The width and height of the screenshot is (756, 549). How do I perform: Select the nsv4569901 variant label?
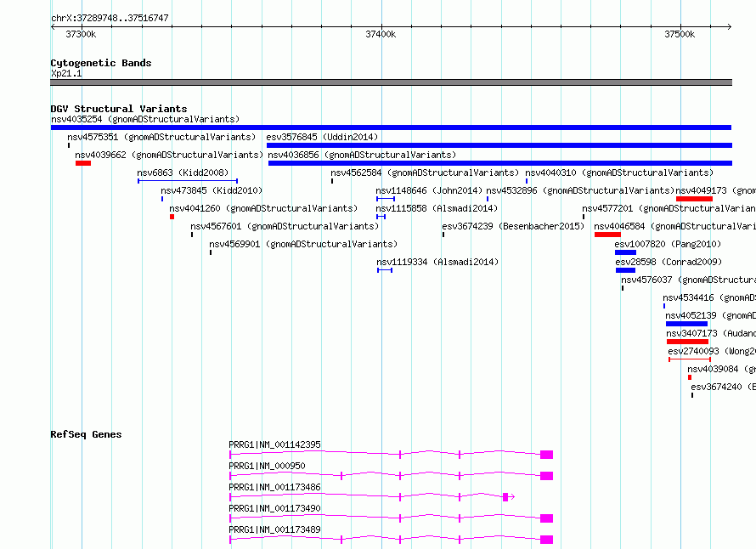click(x=303, y=244)
